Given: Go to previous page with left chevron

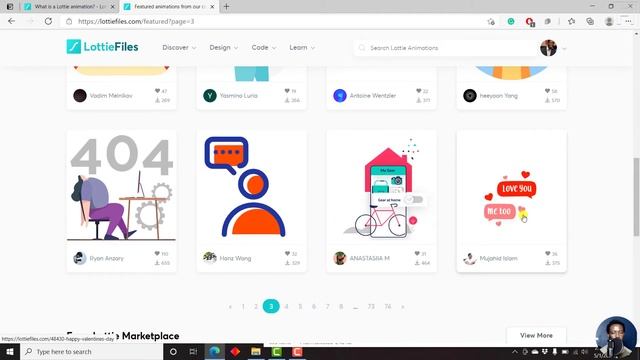Looking at the screenshot, I should point(230,307).
